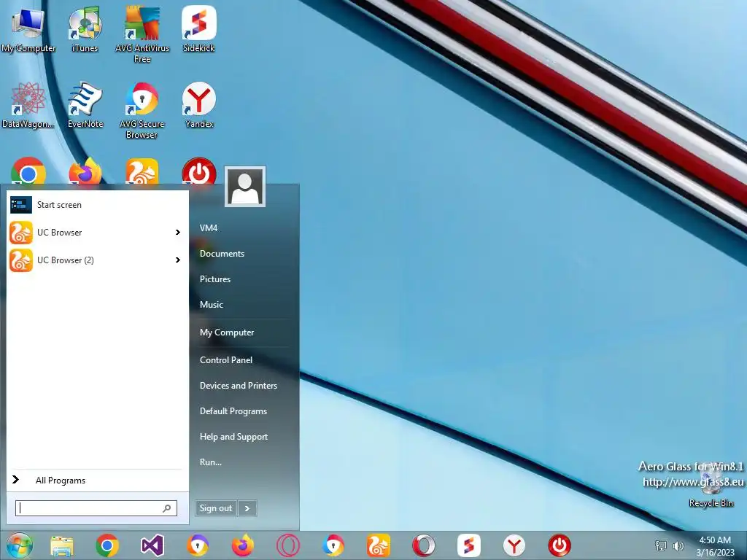This screenshot has height=560, width=747.
Task: Launch UC Browser from the taskbar
Action: click(x=379, y=545)
